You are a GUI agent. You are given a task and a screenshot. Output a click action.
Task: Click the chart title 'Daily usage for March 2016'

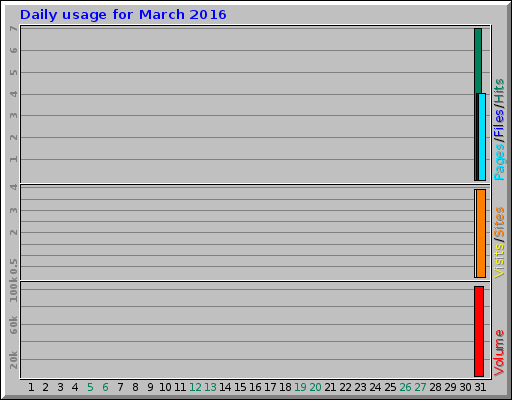pyautogui.click(x=123, y=15)
